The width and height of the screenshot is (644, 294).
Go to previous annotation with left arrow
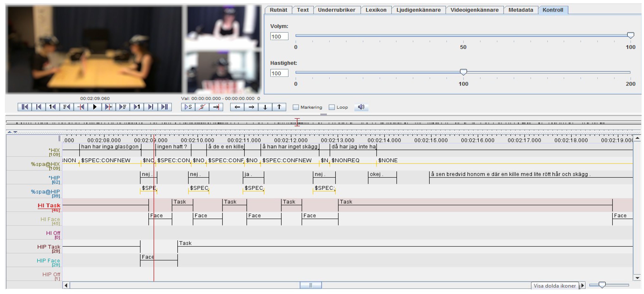pyautogui.click(x=237, y=107)
